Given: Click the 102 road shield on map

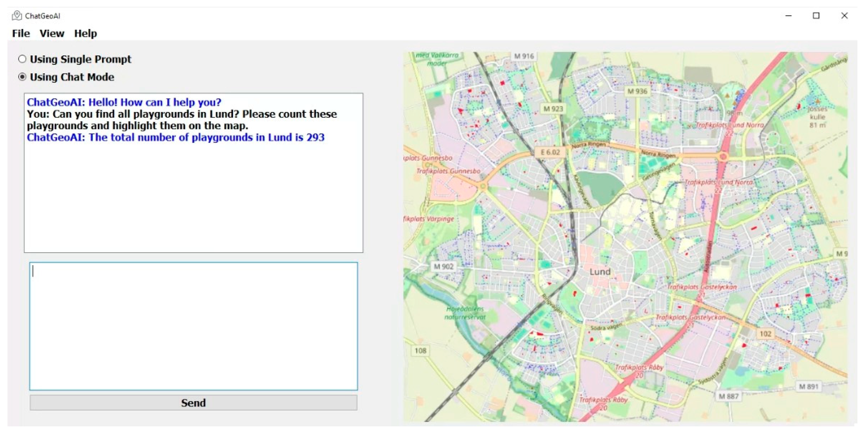Looking at the screenshot, I should pos(765,334).
